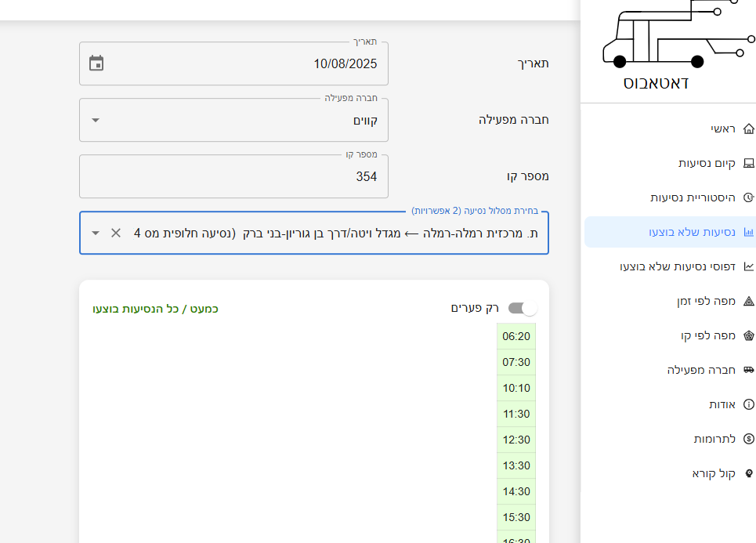Click the line number field showing 354

tap(233, 176)
